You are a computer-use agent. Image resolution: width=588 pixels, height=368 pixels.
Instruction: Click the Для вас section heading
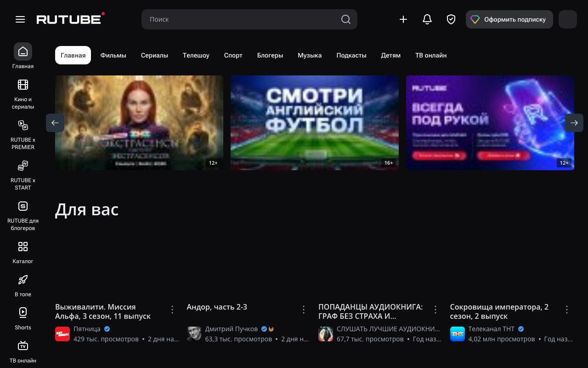tap(87, 209)
